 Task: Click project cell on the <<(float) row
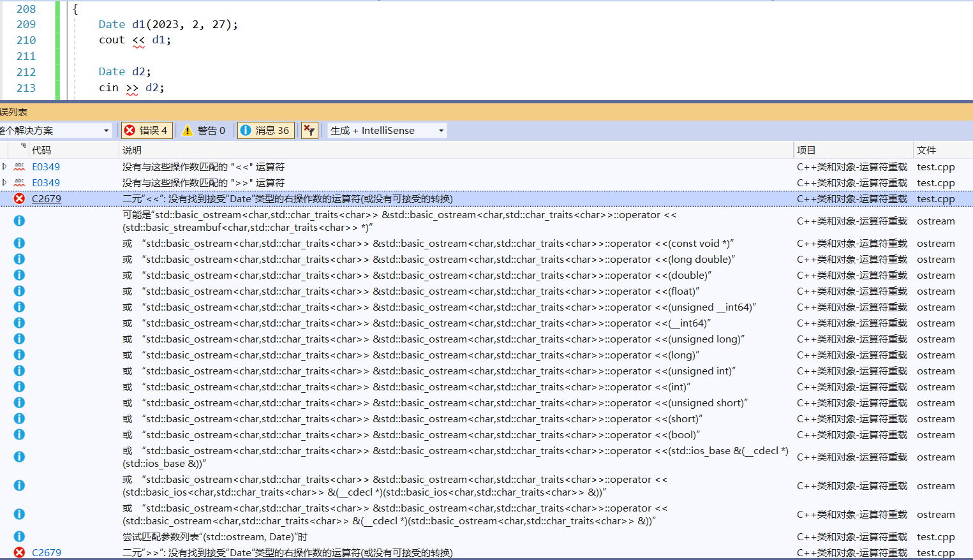coord(852,291)
